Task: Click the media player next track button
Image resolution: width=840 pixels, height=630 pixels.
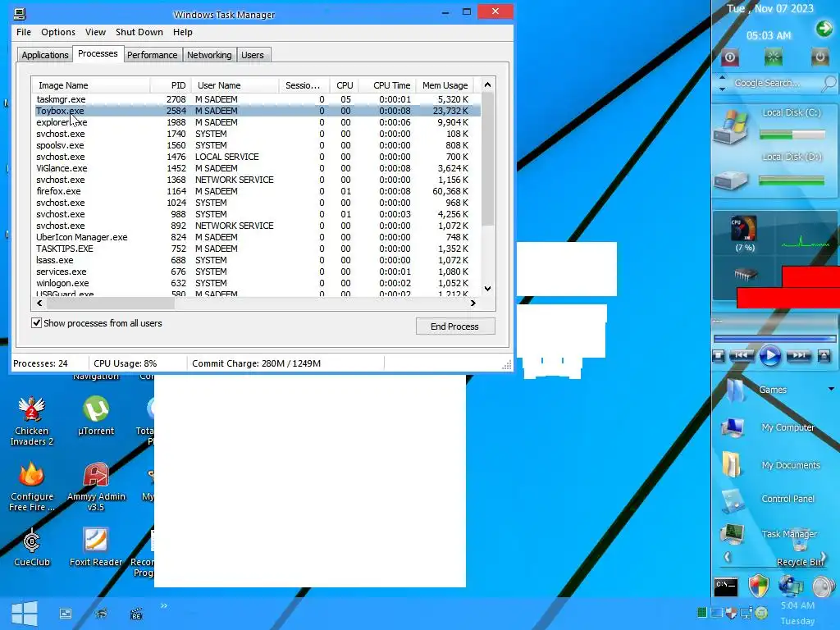Action: click(798, 355)
